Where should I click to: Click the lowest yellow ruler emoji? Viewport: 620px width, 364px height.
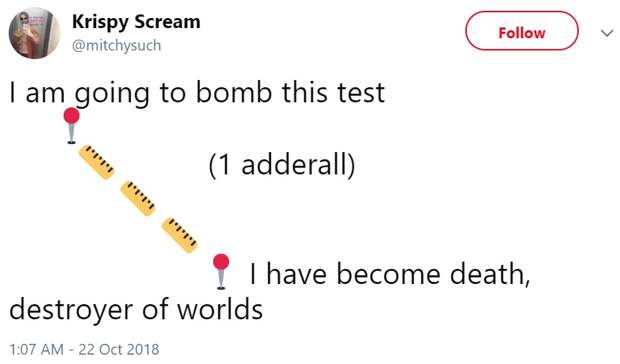click(180, 235)
